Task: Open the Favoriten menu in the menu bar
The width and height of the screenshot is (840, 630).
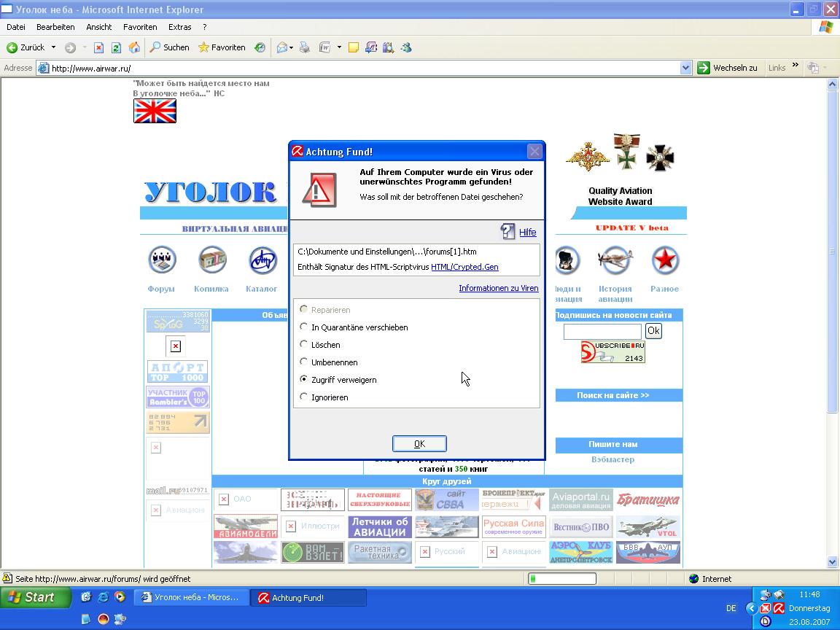Action: (x=140, y=27)
